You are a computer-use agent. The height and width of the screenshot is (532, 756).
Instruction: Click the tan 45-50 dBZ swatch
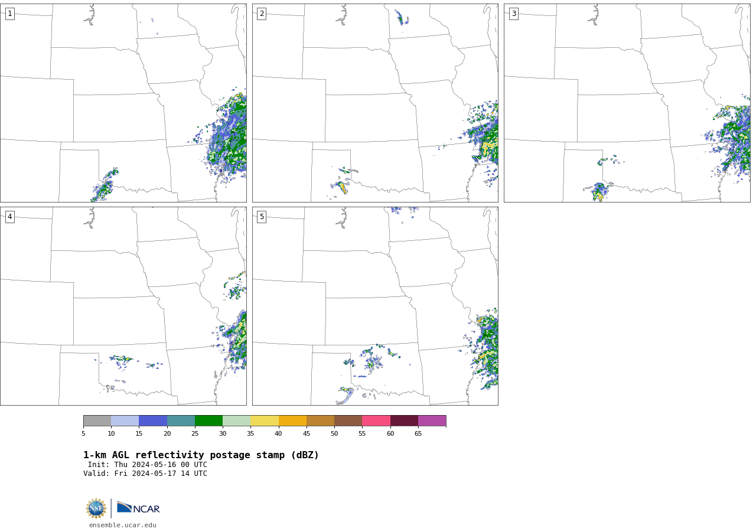coord(320,420)
